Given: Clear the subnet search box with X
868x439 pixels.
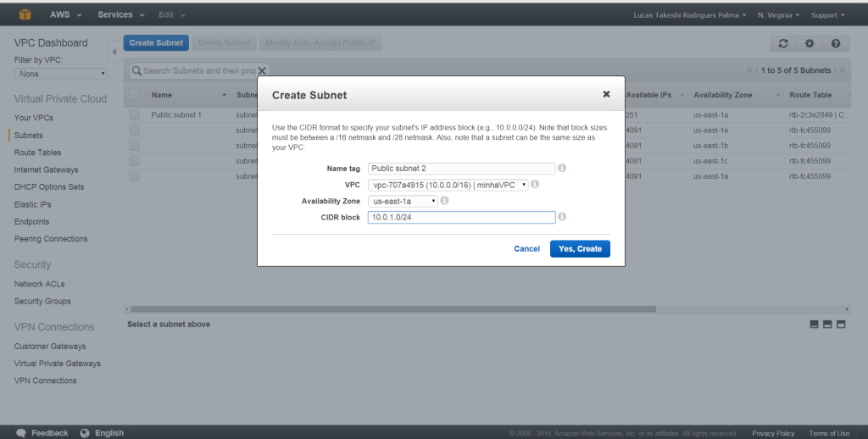Looking at the screenshot, I should (x=262, y=71).
